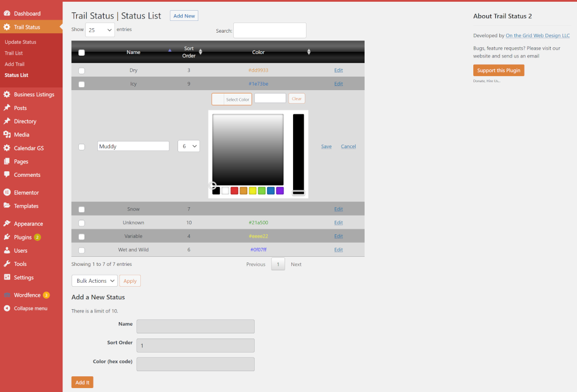This screenshot has width=577, height=392.
Task: Click the Elementor icon
Action: point(7,192)
